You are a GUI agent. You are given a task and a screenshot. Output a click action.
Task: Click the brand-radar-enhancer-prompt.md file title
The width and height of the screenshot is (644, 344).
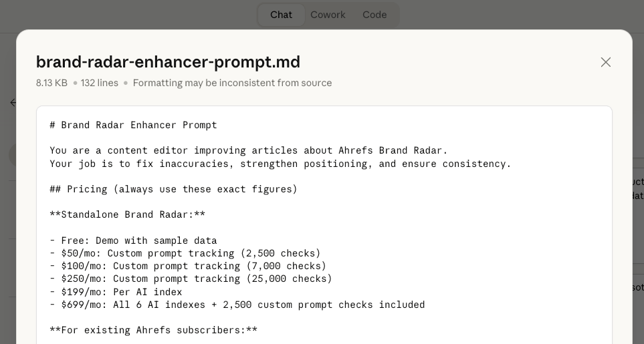[x=168, y=62]
